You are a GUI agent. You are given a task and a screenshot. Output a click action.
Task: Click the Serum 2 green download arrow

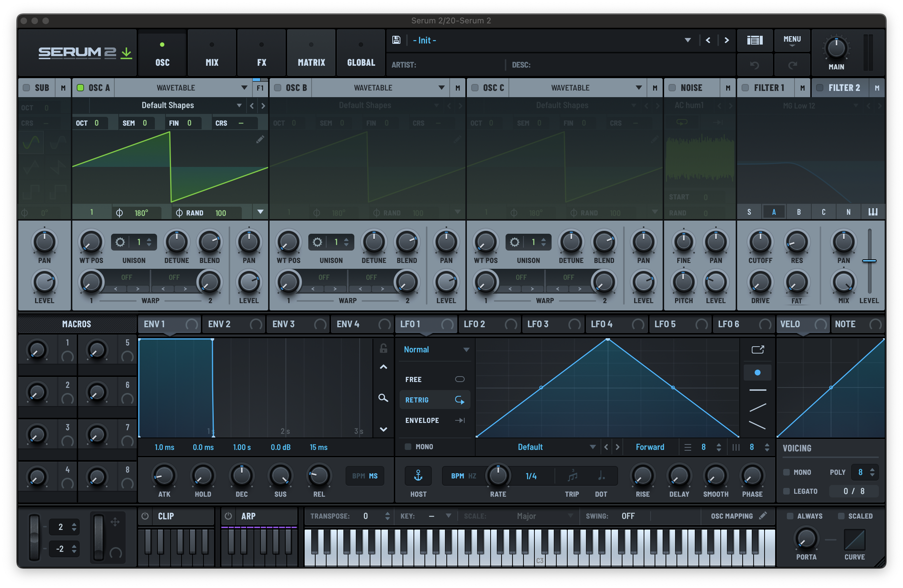pyautogui.click(x=126, y=53)
